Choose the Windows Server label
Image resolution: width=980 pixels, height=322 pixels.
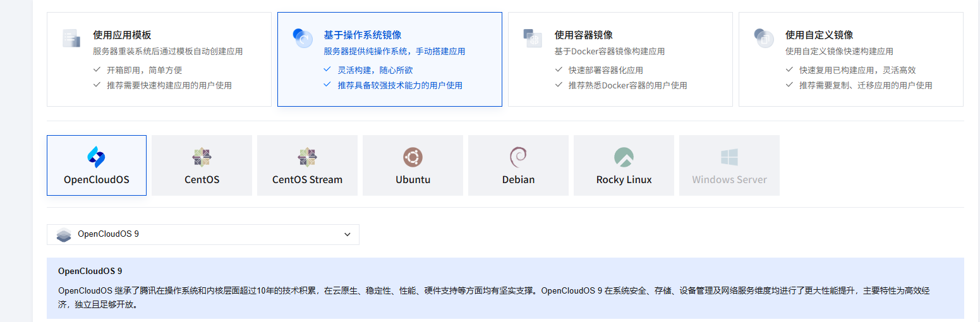coord(729,179)
